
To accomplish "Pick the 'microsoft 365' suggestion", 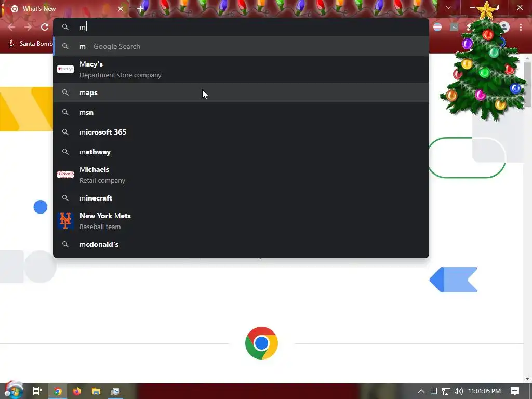I will click(x=241, y=132).
